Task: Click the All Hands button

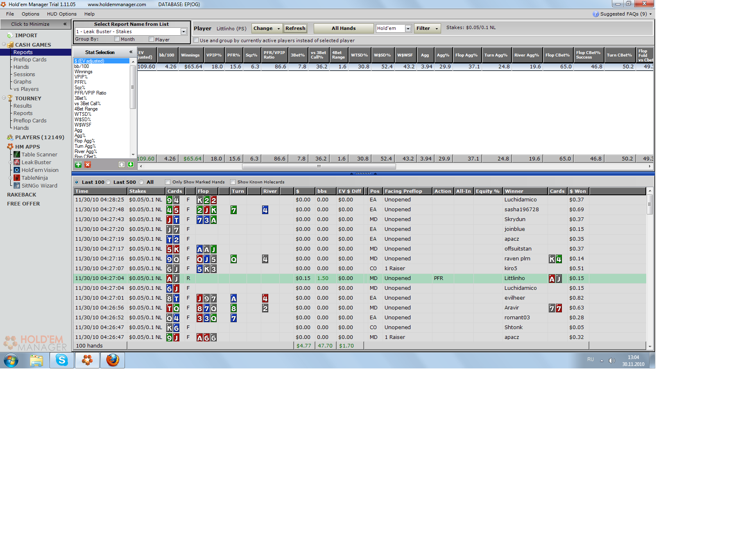Action: pyautogui.click(x=343, y=28)
